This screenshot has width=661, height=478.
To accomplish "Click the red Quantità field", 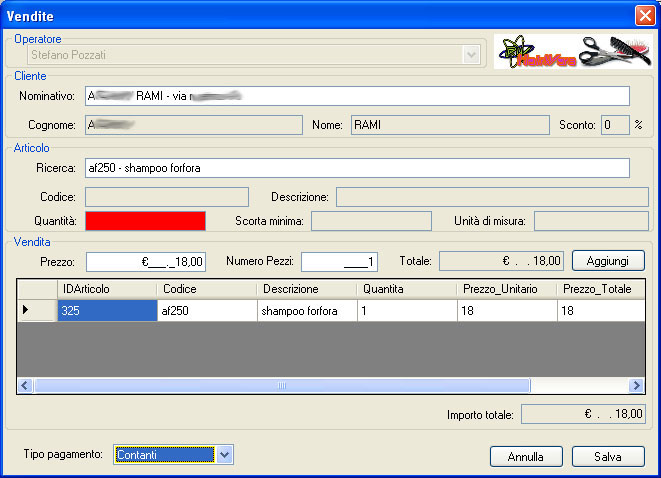I will (x=145, y=221).
